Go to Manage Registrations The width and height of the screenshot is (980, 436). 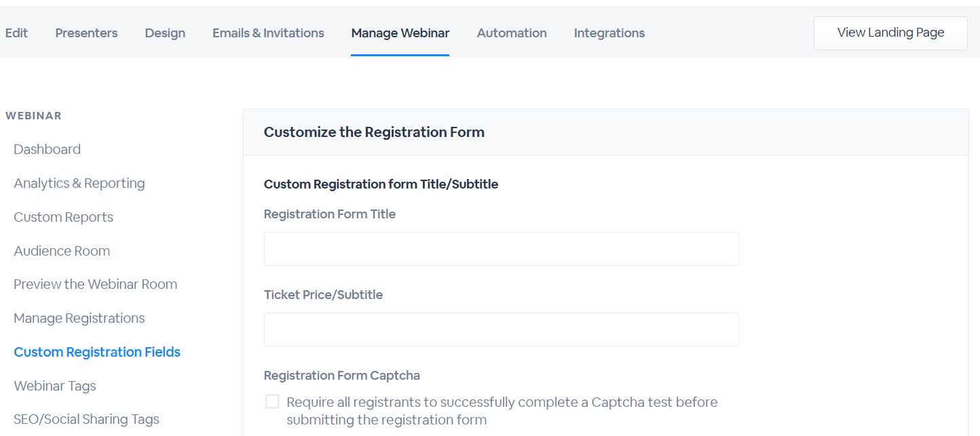click(79, 318)
